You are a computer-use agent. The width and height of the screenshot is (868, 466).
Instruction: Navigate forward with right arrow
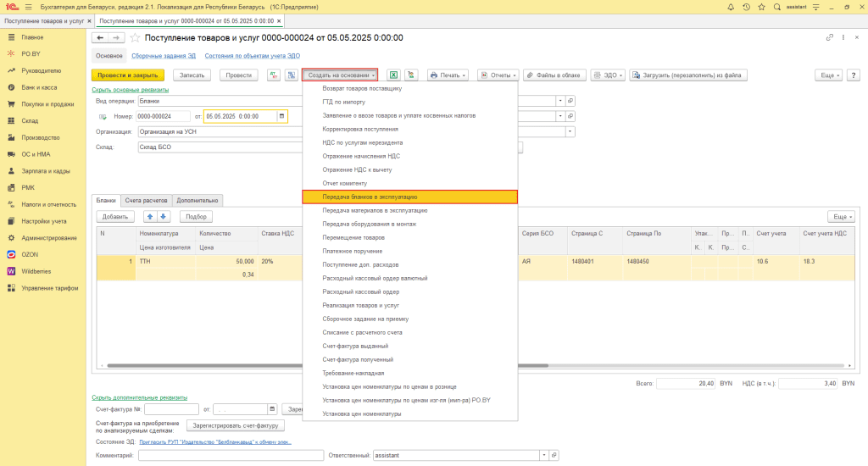(x=115, y=37)
